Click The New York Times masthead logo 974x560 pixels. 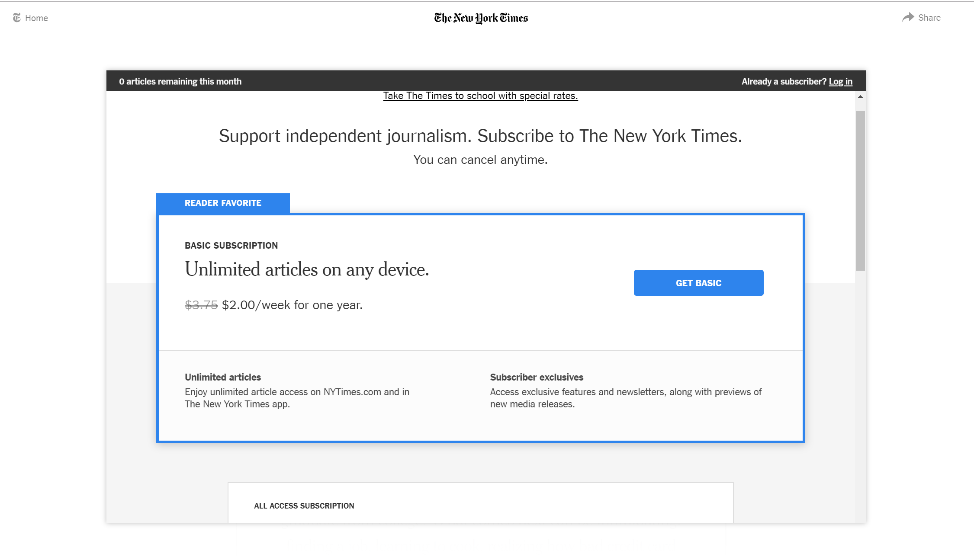481,18
